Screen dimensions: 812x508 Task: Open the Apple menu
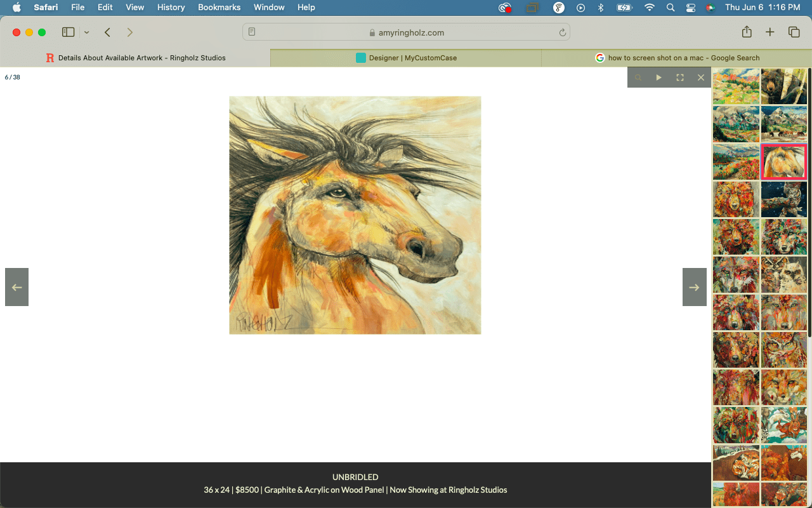click(16, 8)
